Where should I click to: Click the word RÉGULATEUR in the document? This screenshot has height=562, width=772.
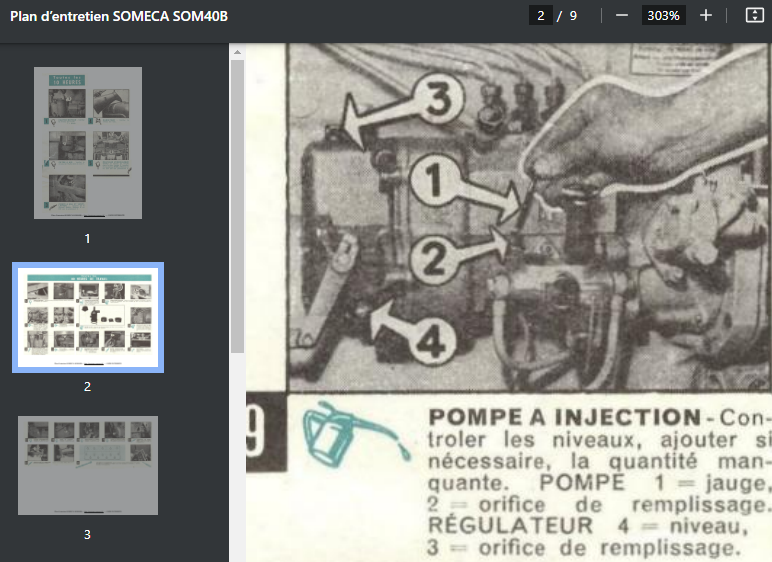[511, 526]
